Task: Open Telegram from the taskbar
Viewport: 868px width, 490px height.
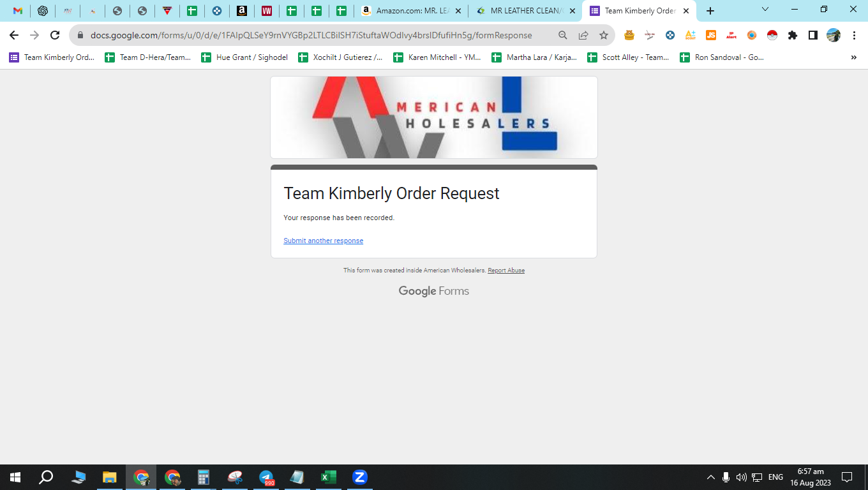Action: coord(266,477)
